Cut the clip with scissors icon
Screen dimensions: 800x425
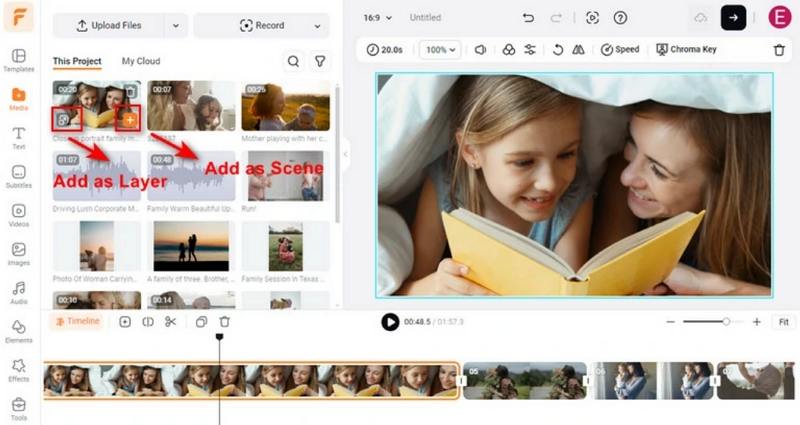(x=170, y=321)
